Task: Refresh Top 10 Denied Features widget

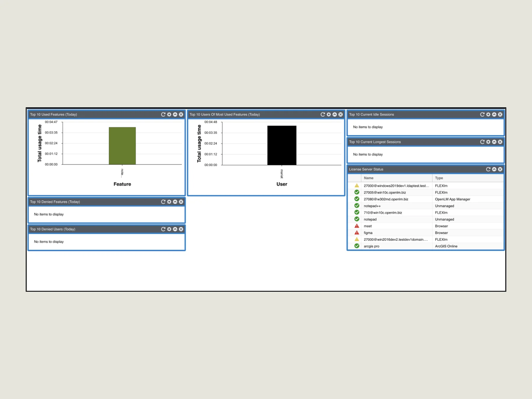Action: point(163,202)
